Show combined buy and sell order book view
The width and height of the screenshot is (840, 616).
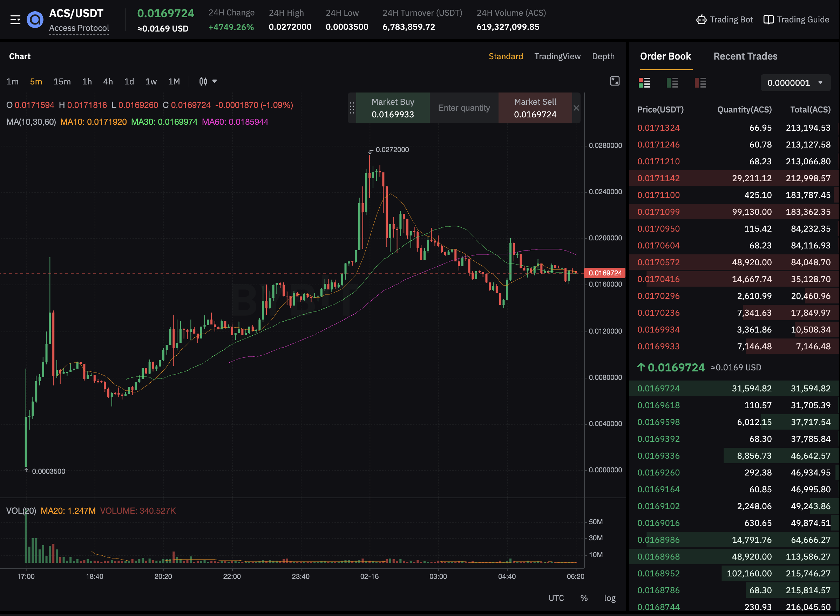pos(644,83)
